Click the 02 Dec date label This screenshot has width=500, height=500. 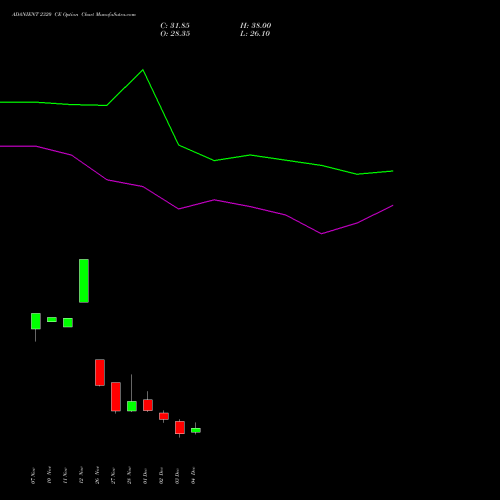[161, 476]
